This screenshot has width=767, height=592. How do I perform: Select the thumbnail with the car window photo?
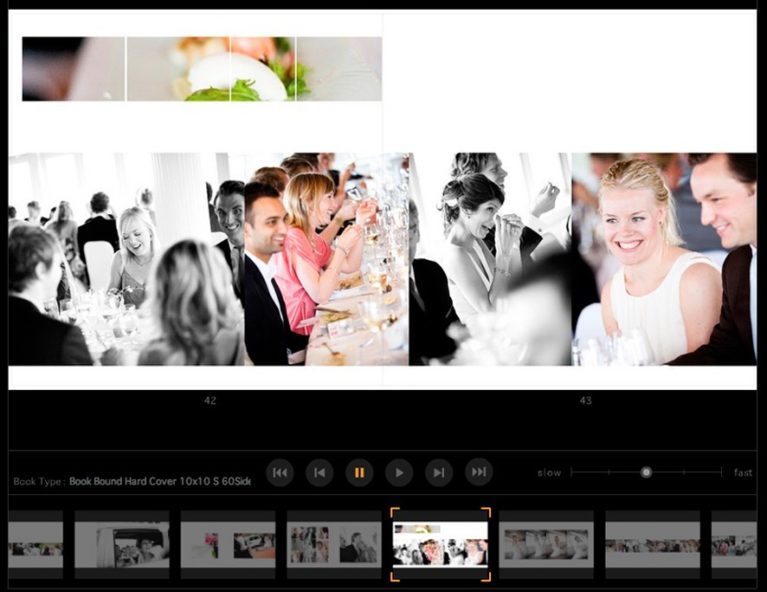[x=122, y=544]
